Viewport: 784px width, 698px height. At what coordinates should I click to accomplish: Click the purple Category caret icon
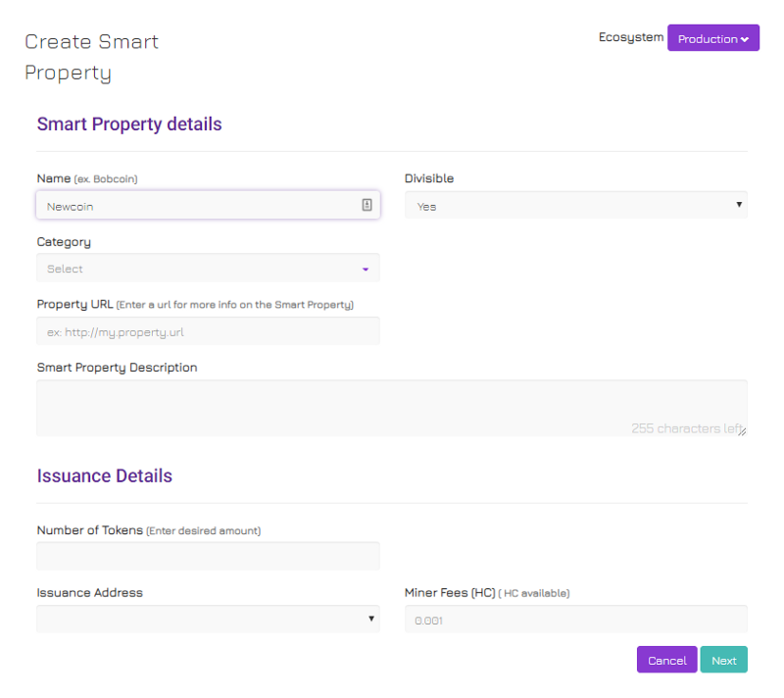pyautogui.click(x=366, y=270)
